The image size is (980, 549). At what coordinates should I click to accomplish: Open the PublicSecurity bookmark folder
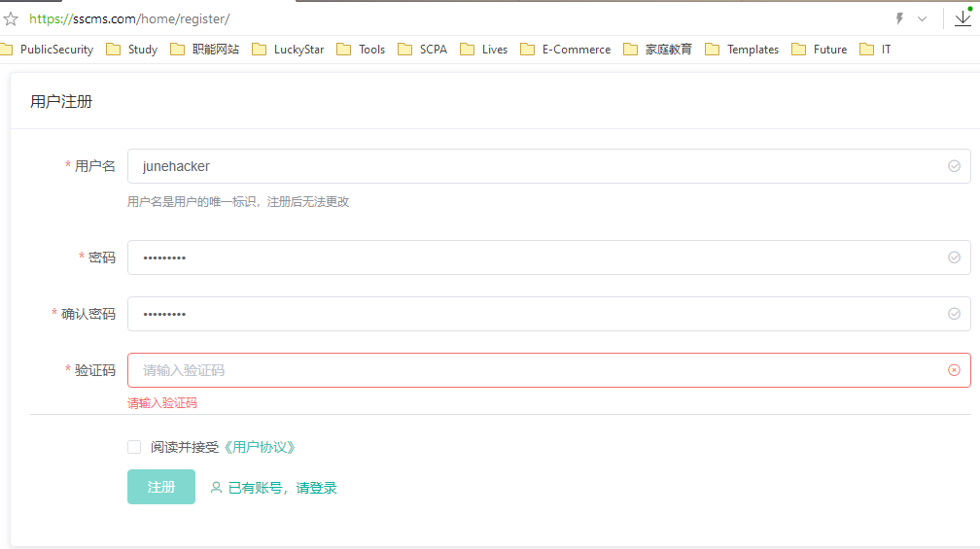tap(48, 50)
